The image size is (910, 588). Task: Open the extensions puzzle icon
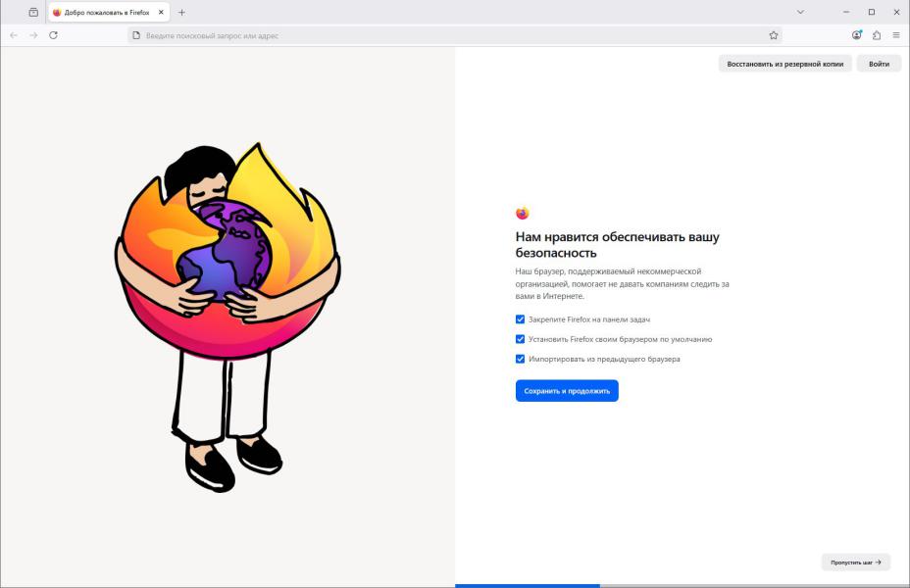[876, 35]
